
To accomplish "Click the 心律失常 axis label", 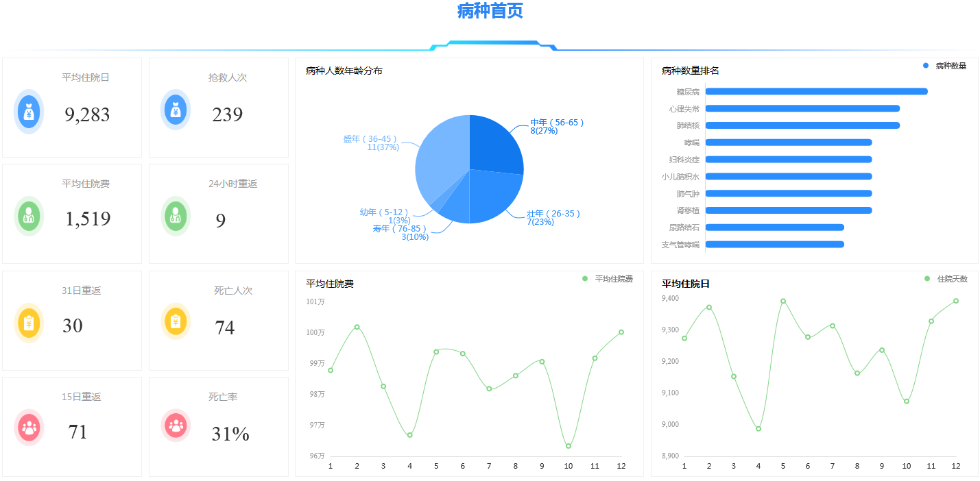I will (684, 108).
